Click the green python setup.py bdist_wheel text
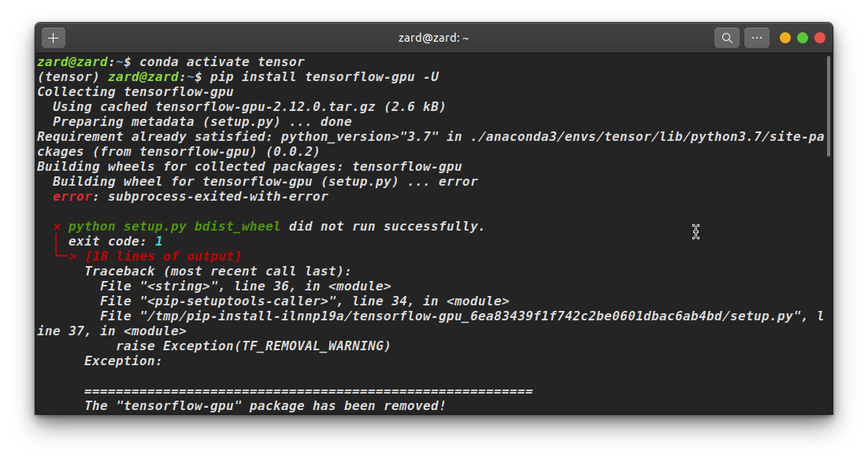The height and width of the screenshot is (462, 868). (x=174, y=227)
